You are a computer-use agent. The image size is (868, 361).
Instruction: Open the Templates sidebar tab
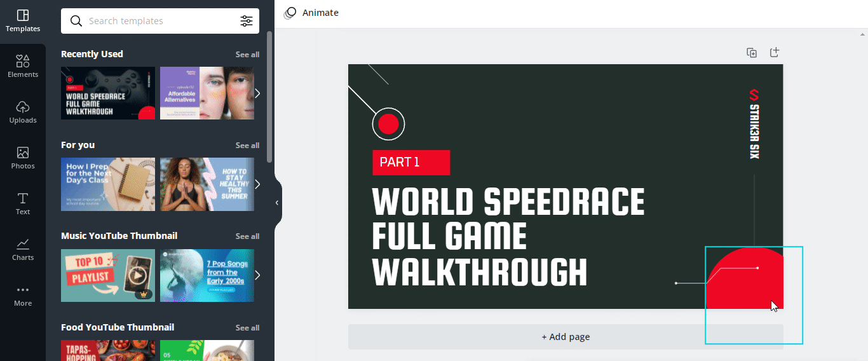23,21
